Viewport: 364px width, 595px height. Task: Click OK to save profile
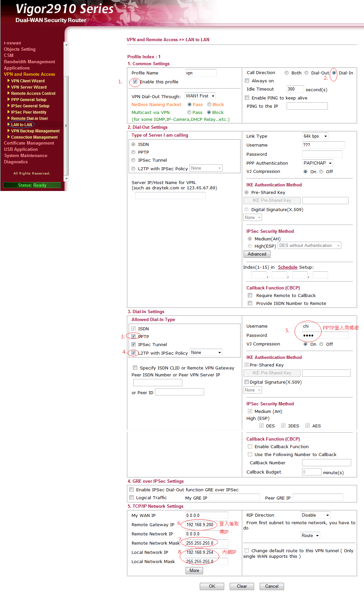pos(212,586)
